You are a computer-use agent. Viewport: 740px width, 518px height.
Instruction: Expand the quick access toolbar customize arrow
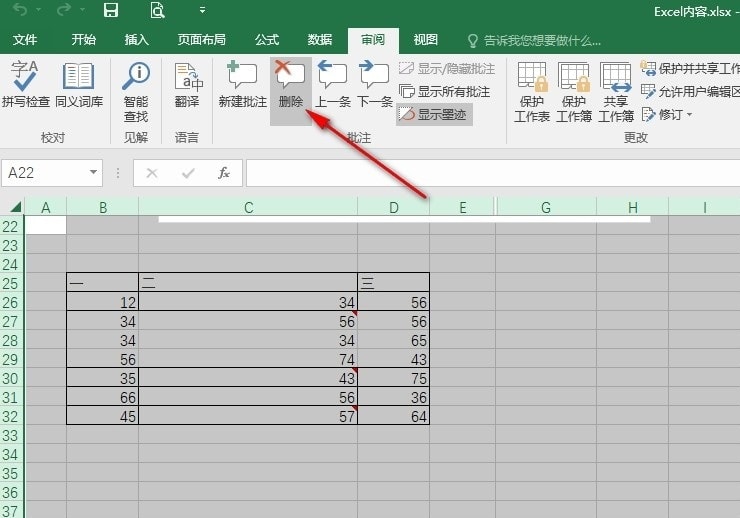(202, 11)
